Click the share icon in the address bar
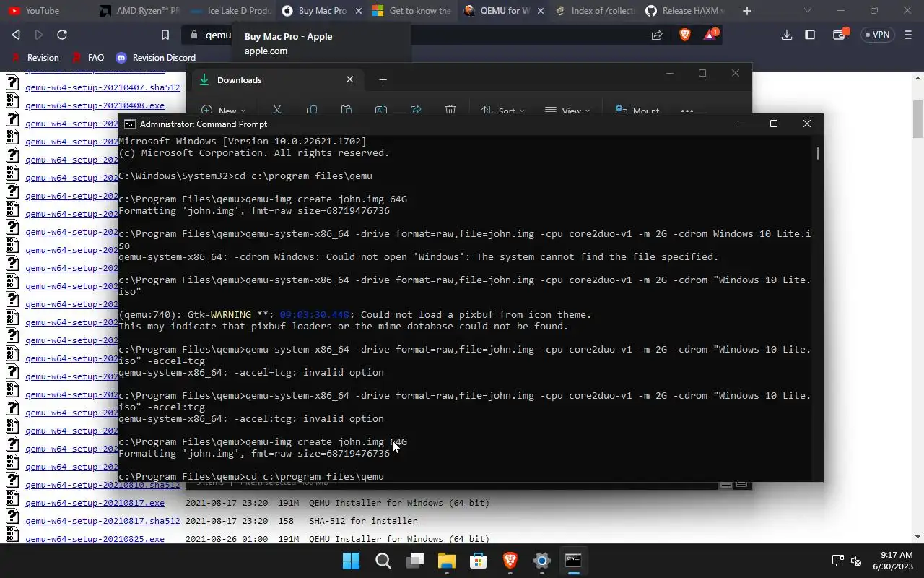Image resolution: width=924 pixels, height=578 pixels. (657, 35)
